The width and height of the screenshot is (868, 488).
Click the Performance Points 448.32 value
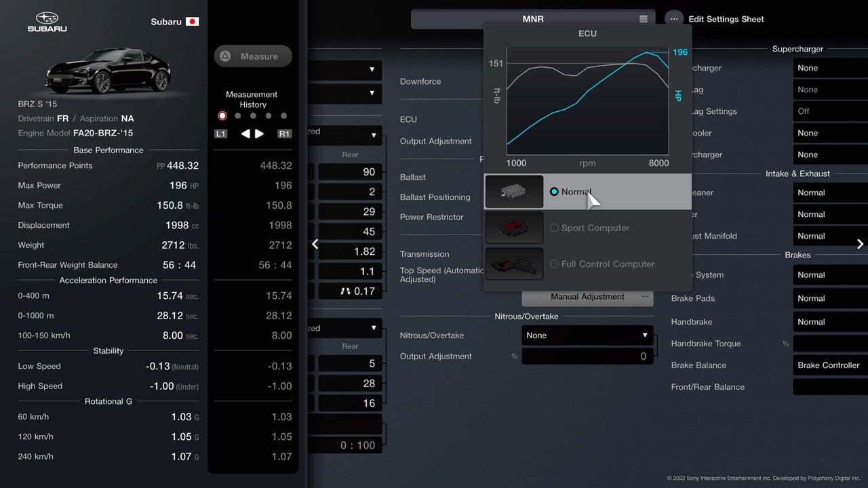pos(182,165)
